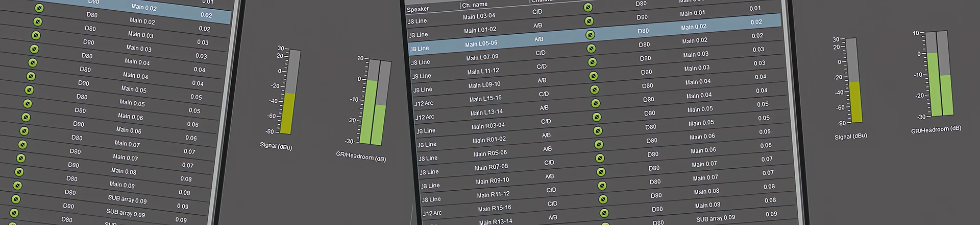Click the green status icon for Main L13-14
The height and width of the screenshot is (225, 980).
point(595,103)
